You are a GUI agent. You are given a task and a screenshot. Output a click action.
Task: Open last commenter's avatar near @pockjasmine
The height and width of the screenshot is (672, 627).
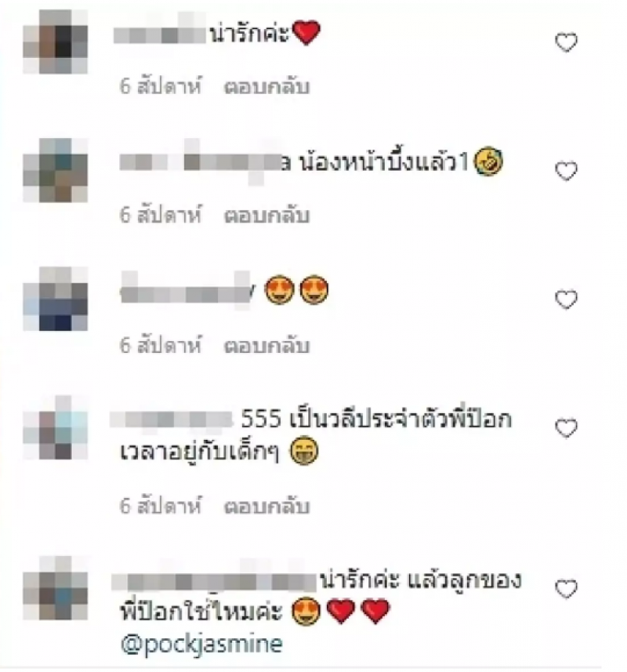coord(55,588)
